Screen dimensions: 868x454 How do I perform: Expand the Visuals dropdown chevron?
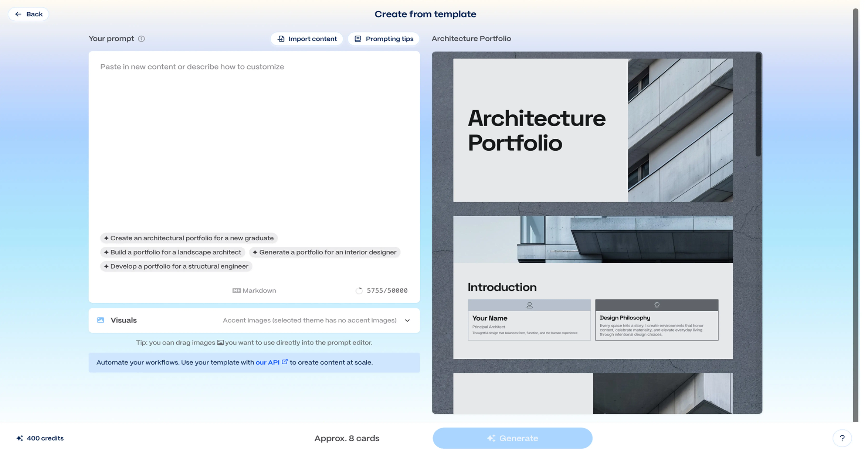pos(407,321)
